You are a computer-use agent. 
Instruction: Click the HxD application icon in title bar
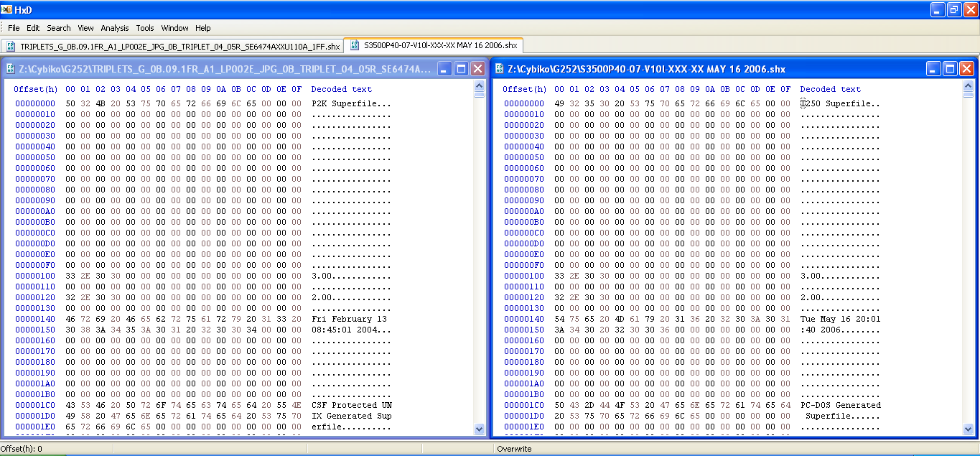tap(6, 9)
